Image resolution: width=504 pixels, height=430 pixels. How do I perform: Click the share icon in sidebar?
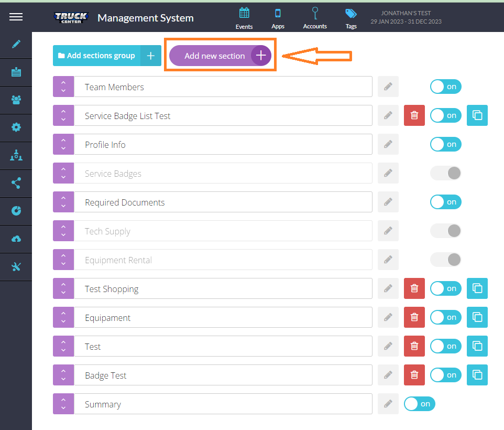16,183
